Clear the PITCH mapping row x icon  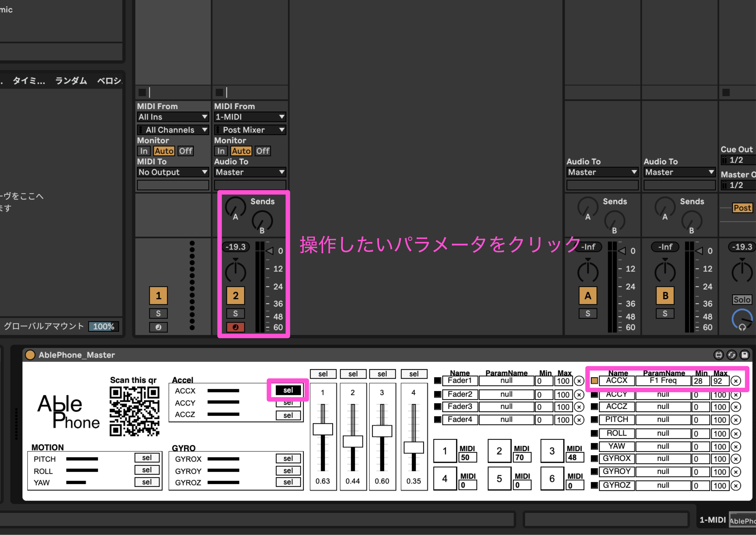tap(736, 420)
